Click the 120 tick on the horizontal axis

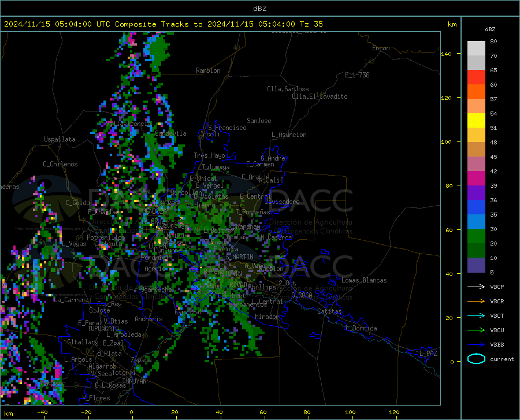coord(394,412)
